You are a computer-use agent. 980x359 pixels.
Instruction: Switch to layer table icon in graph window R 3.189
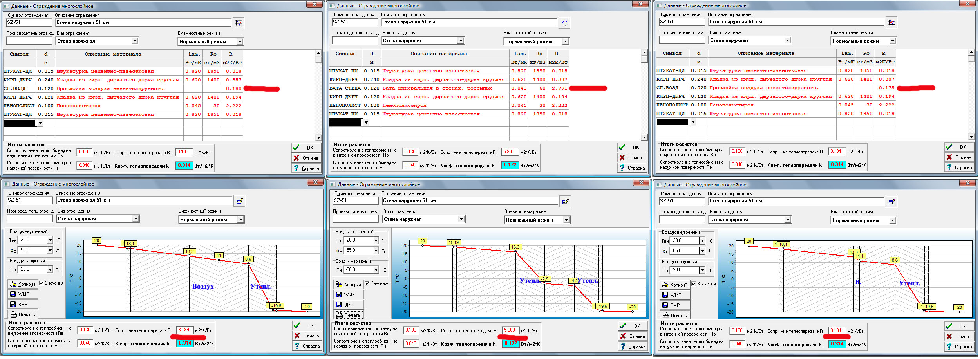(x=239, y=201)
